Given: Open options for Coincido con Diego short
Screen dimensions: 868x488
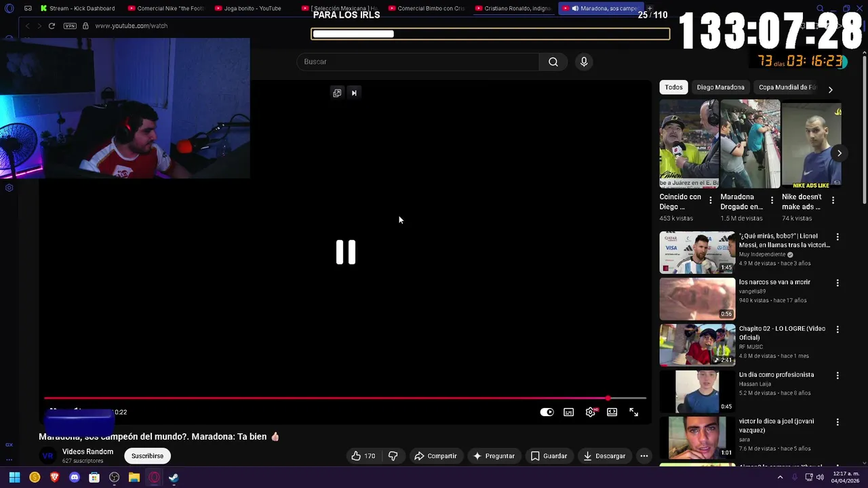Looking at the screenshot, I should pyautogui.click(x=710, y=201).
